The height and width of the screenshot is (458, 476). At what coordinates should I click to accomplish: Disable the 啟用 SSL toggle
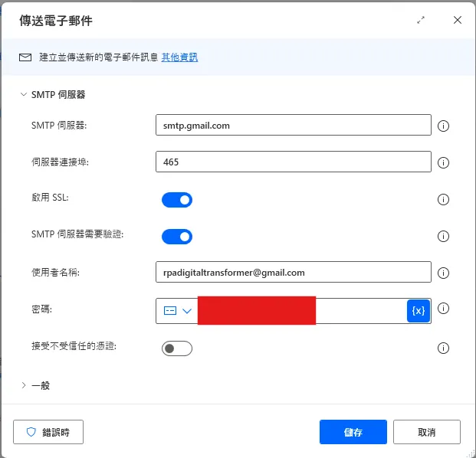pyautogui.click(x=176, y=200)
